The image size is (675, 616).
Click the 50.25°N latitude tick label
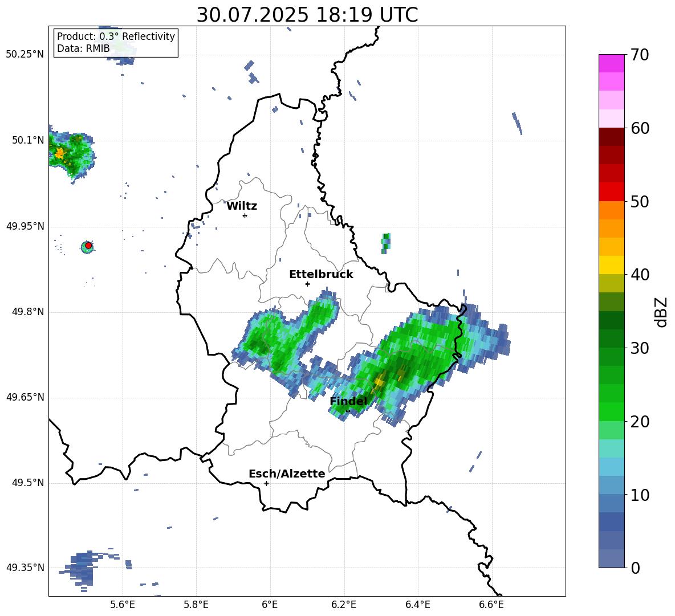point(25,55)
